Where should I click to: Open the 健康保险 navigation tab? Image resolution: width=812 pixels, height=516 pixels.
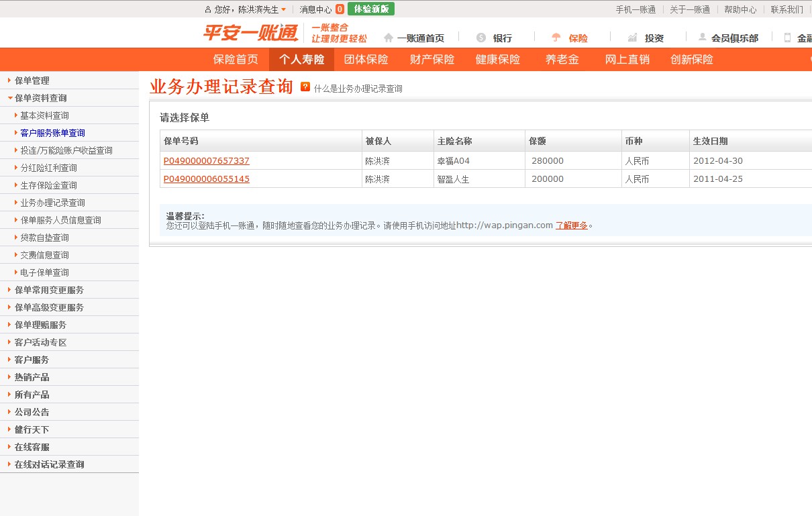497,60
